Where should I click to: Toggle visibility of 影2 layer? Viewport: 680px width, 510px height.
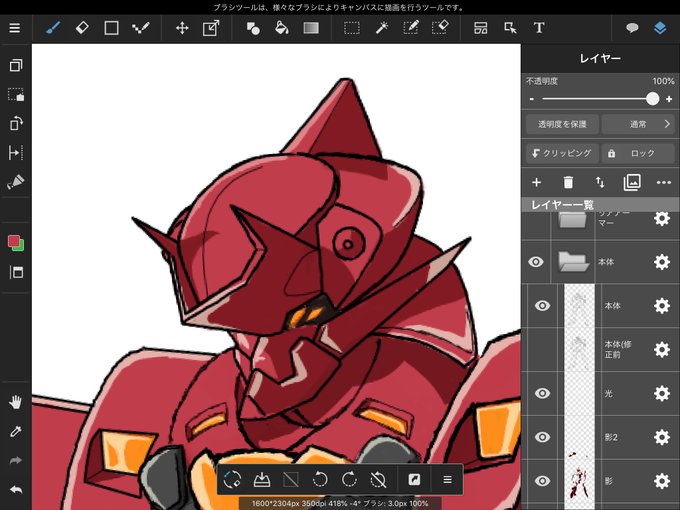click(542, 437)
